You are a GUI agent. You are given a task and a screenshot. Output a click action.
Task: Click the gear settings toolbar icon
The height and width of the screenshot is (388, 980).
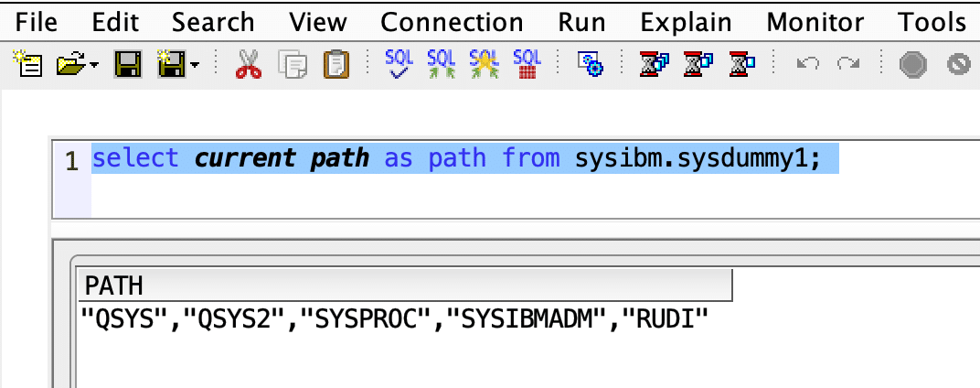coord(590,64)
